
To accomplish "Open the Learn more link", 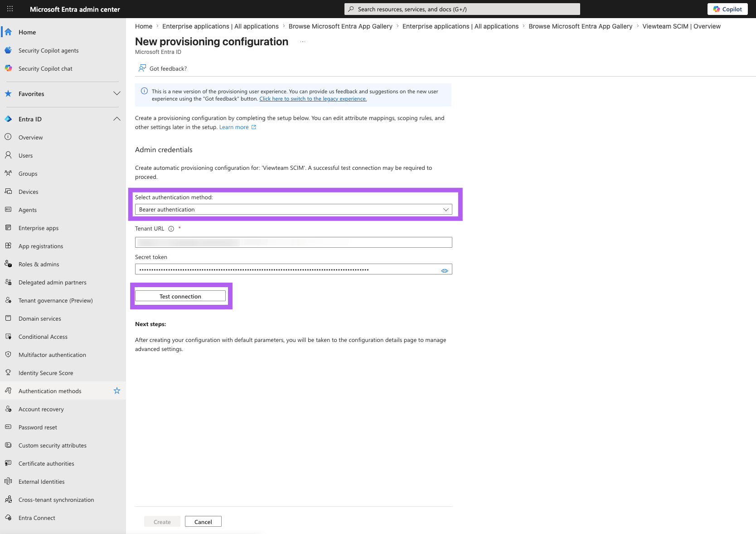I will (238, 127).
